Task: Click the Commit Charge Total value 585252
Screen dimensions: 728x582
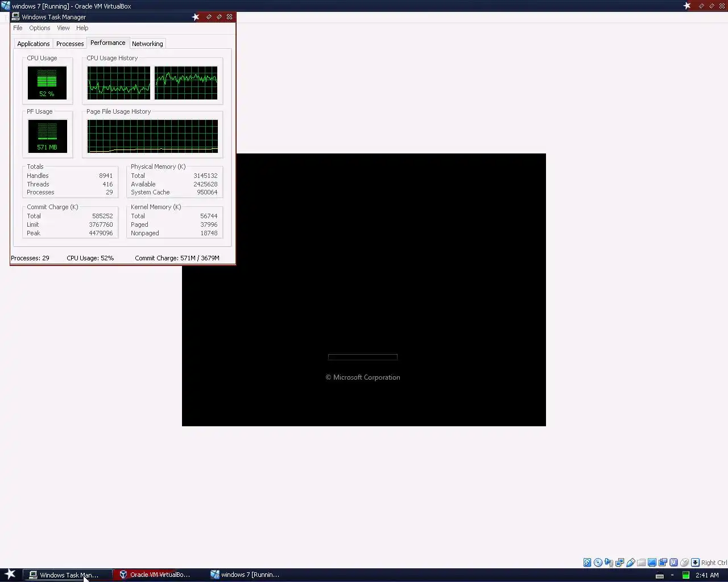Action: click(x=102, y=216)
